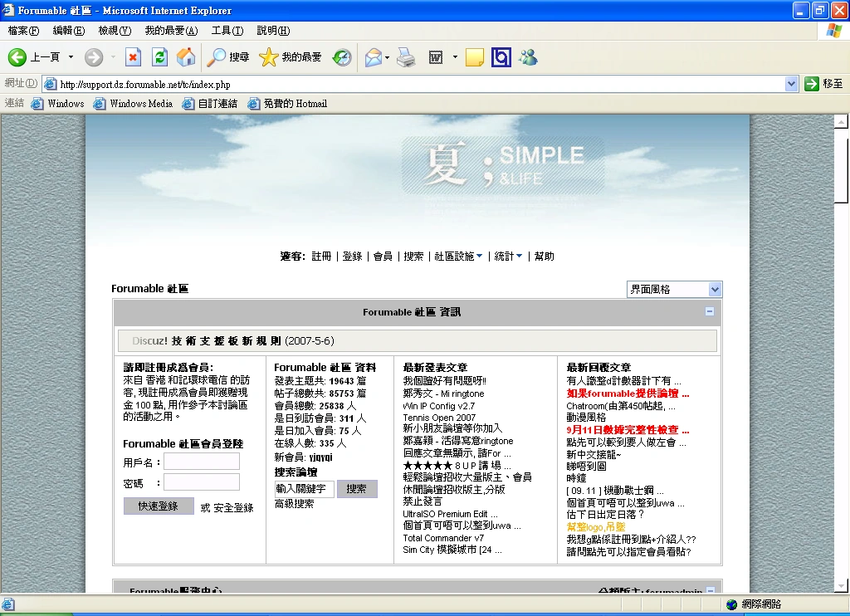Open the 鄭秀文 - Mi ringtone post
This screenshot has width=850, height=616.
(x=443, y=394)
